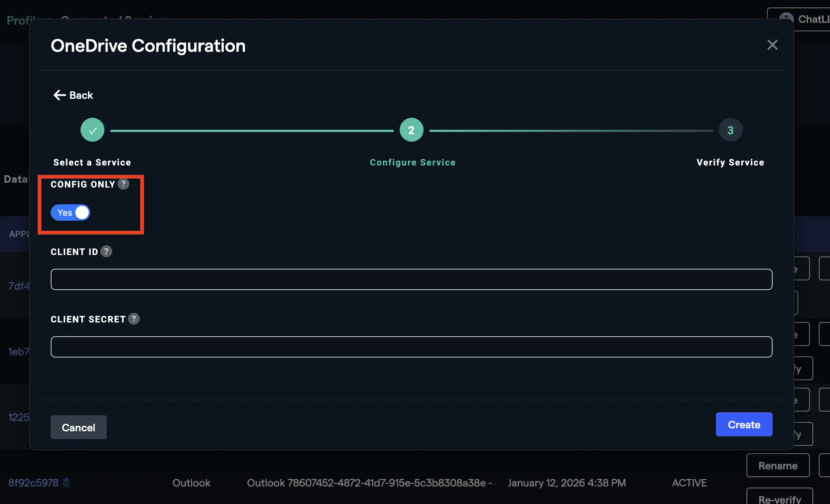
Task: Open the 8f92c5978 application ID link
Action: click(33, 483)
